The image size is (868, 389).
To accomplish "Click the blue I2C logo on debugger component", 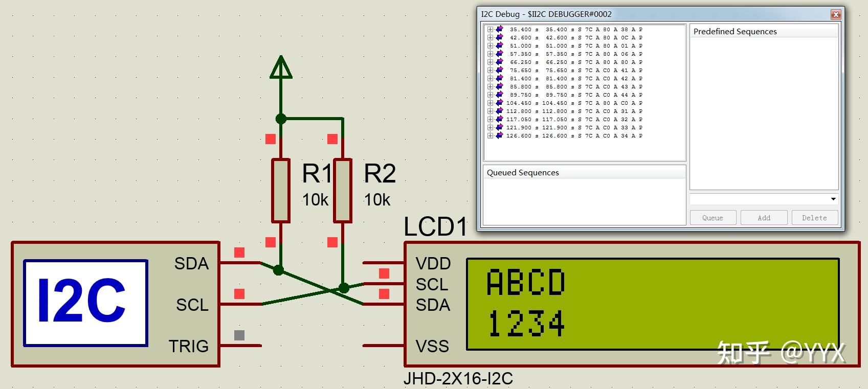I will point(85,303).
